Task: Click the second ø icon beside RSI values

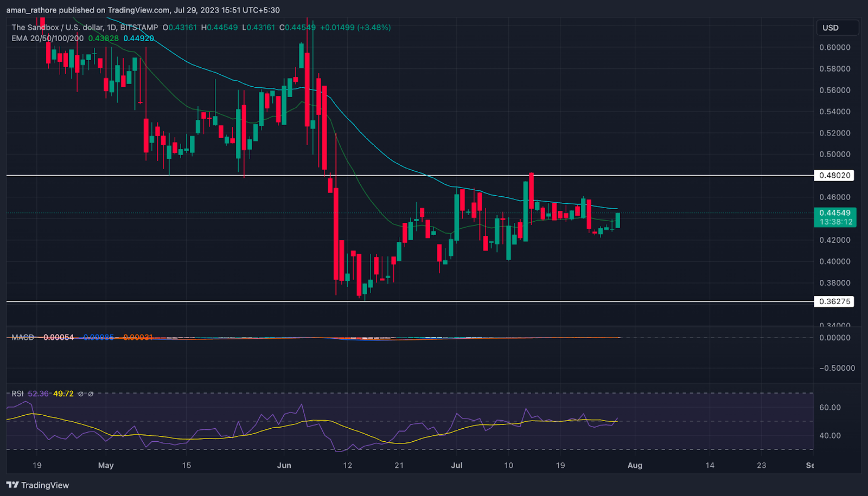Action: [91, 394]
